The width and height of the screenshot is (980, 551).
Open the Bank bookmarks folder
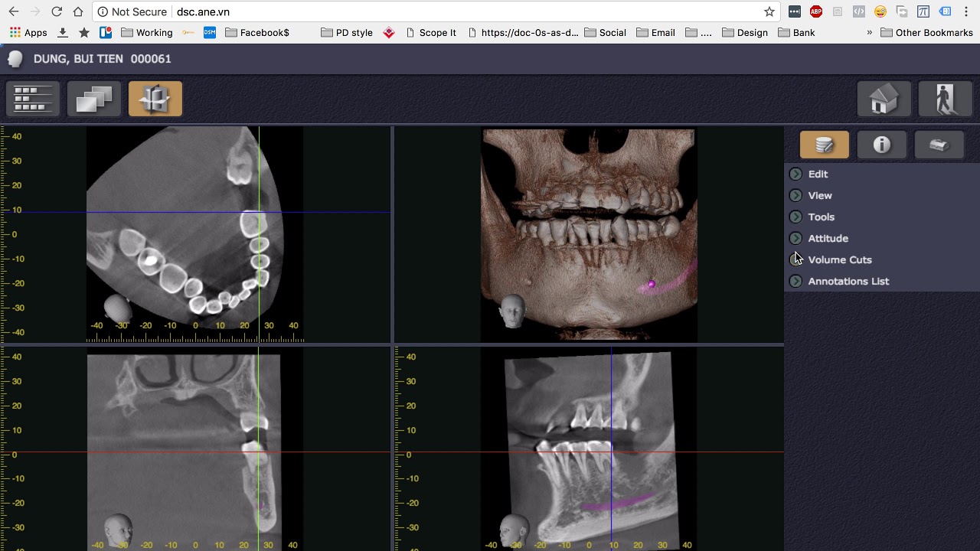pos(796,33)
